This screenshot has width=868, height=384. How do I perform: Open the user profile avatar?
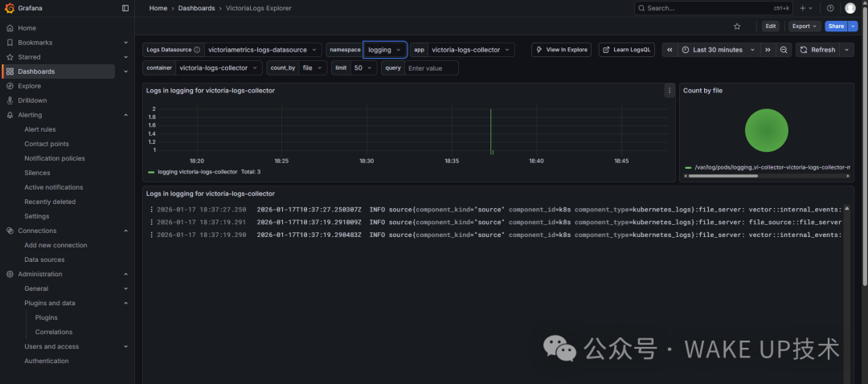pos(850,8)
